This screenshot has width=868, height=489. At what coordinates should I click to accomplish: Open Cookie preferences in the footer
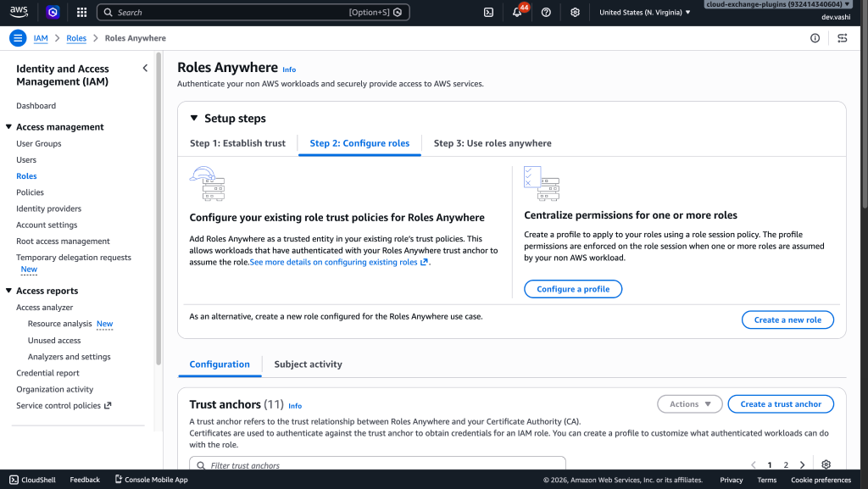(x=821, y=480)
